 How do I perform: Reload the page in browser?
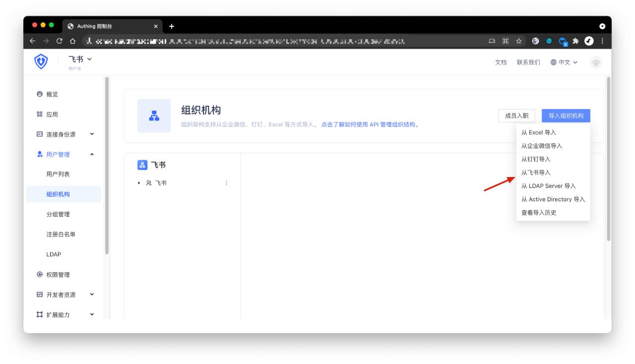(x=59, y=41)
